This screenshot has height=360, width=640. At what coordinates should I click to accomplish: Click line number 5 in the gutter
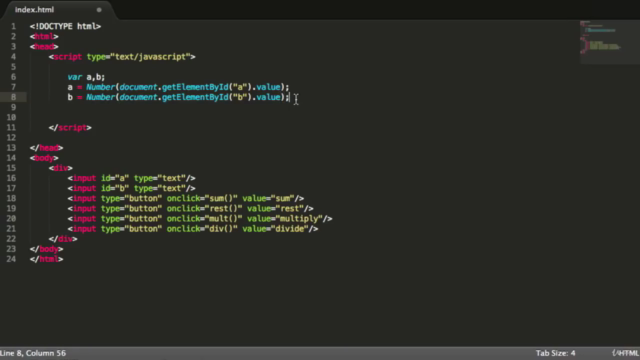pyautogui.click(x=13, y=67)
